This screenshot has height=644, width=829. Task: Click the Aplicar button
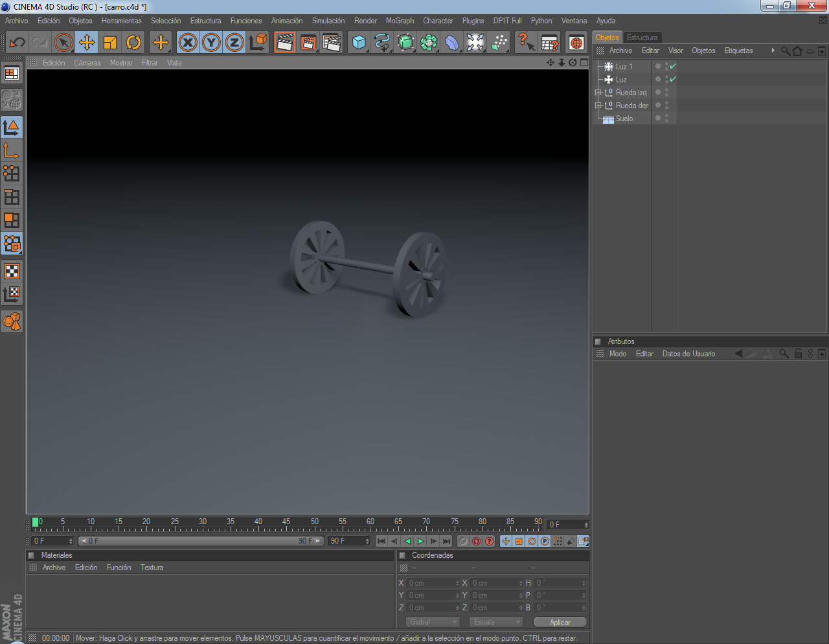point(560,622)
